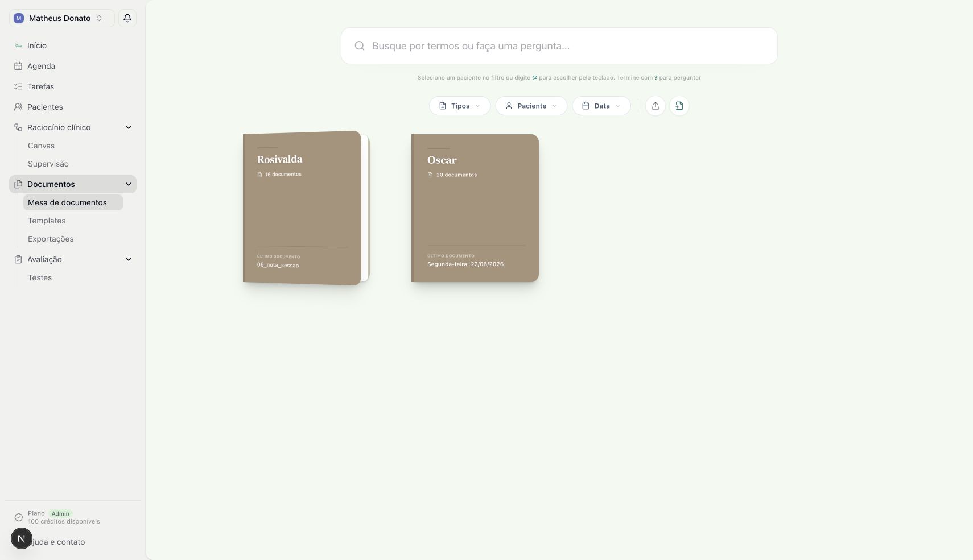Open the Oscar document folder
This screenshot has width=973, height=560.
click(475, 208)
